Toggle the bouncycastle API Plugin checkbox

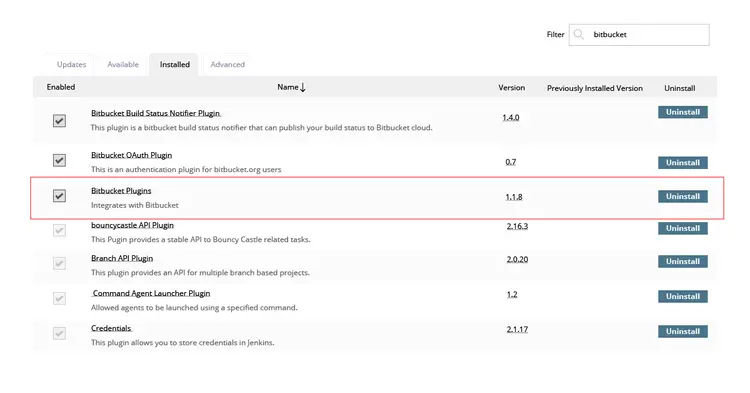tap(59, 230)
